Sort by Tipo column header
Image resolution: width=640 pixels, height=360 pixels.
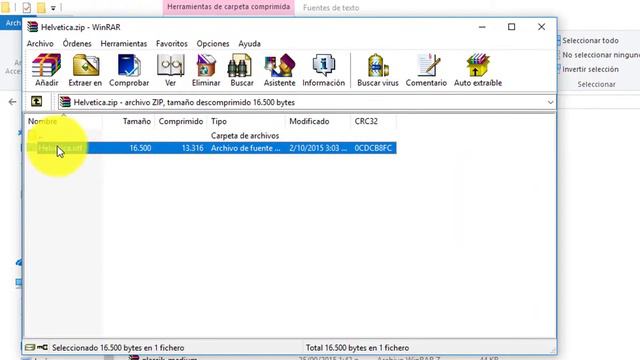246,121
